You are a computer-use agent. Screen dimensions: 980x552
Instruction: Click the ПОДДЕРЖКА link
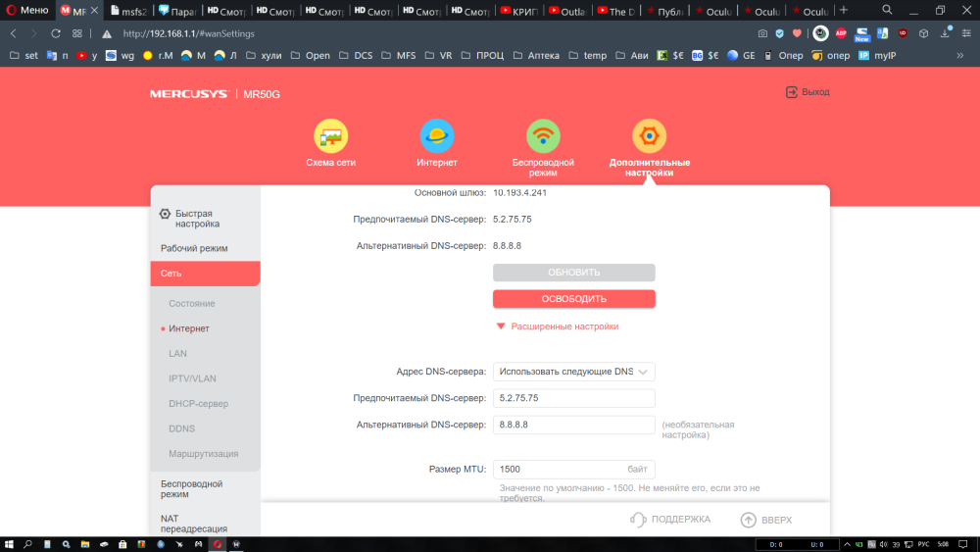681,520
